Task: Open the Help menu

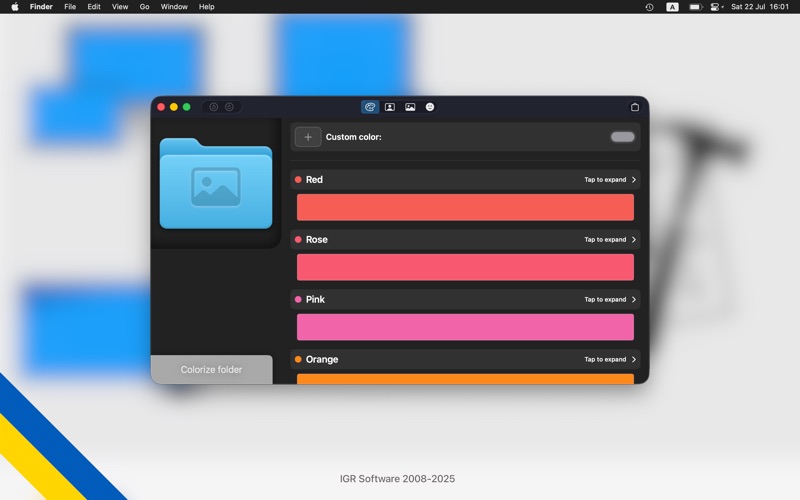Action: pos(207,7)
